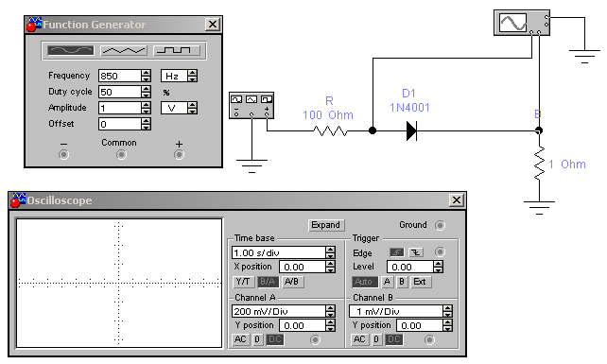Adjust Channel B Y position stepper
The image size is (607, 364).
click(x=448, y=325)
